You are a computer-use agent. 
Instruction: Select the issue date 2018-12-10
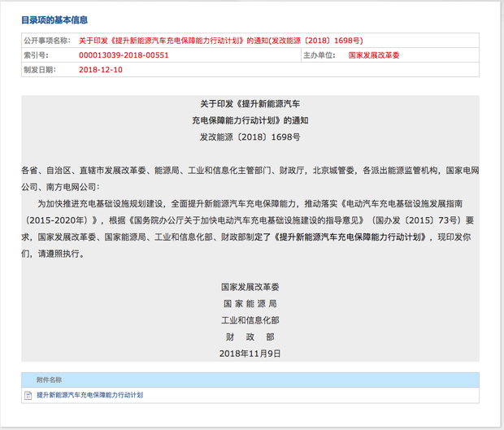click(x=101, y=70)
